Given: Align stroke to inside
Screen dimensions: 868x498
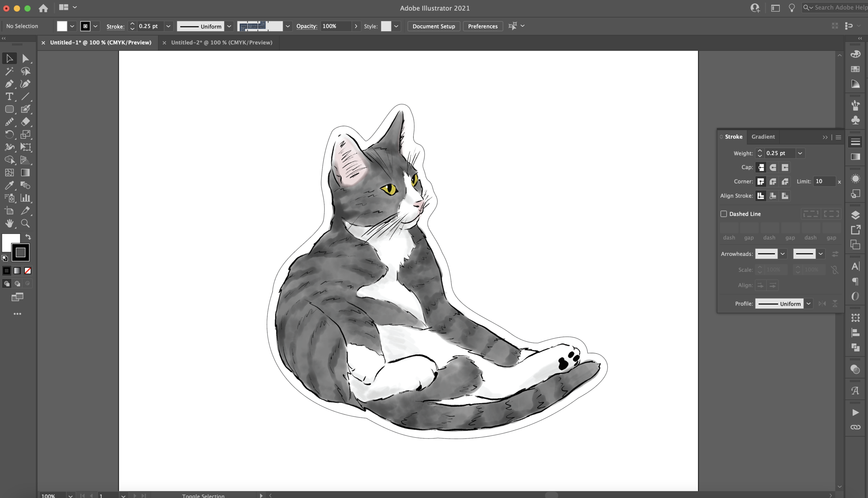Looking at the screenshot, I should click(x=773, y=196).
